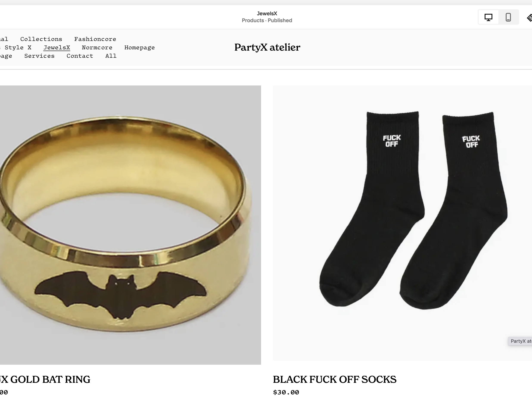Image resolution: width=532 pixels, height=400 pixels.
Task: Open the Services navigation link
Action: click(39, 56)
